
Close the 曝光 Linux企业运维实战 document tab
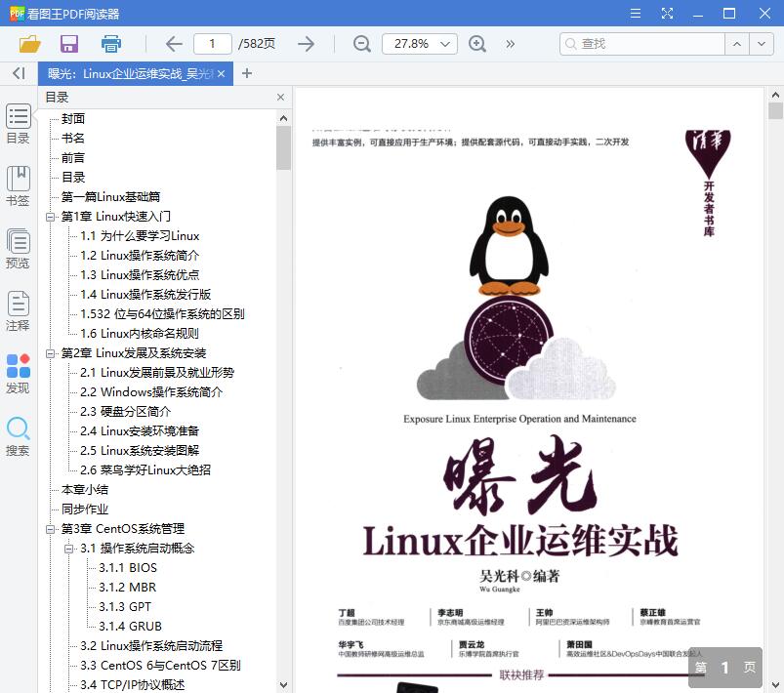click(221, 74)
